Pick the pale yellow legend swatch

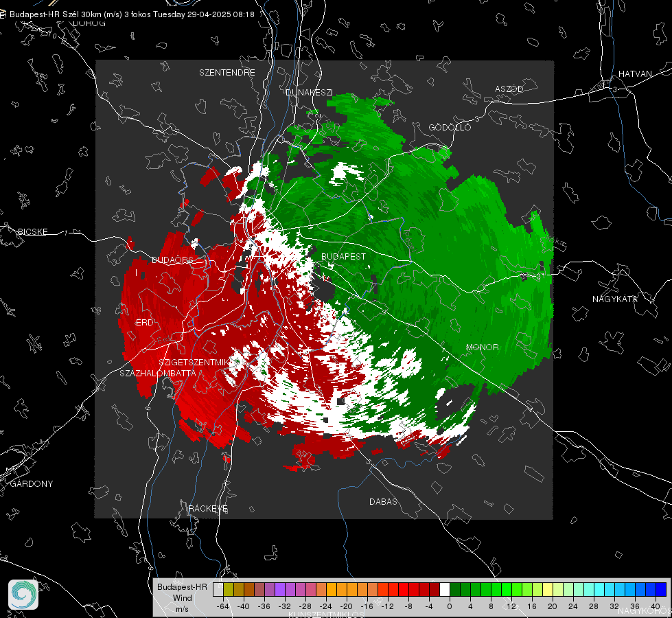pyautogui.click(x=548, y=590)
